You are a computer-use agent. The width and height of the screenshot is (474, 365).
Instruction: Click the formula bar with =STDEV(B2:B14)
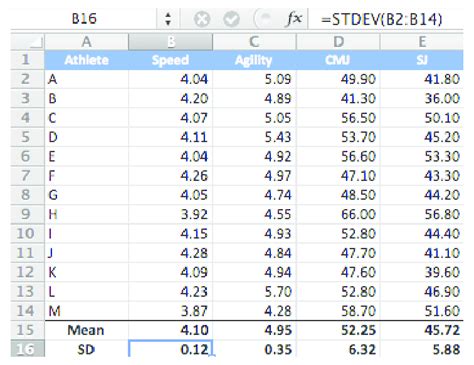pyautogui.click(x=386, y=19)
